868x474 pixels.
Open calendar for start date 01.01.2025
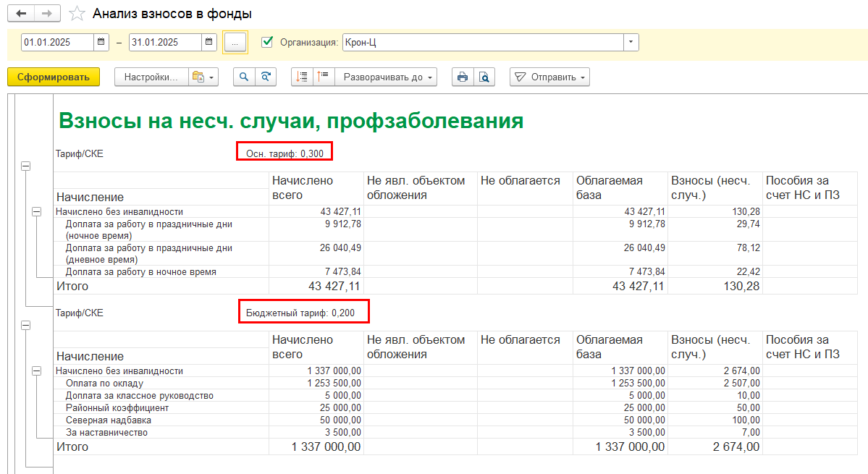pyautogui.click(x=101, y=43)
